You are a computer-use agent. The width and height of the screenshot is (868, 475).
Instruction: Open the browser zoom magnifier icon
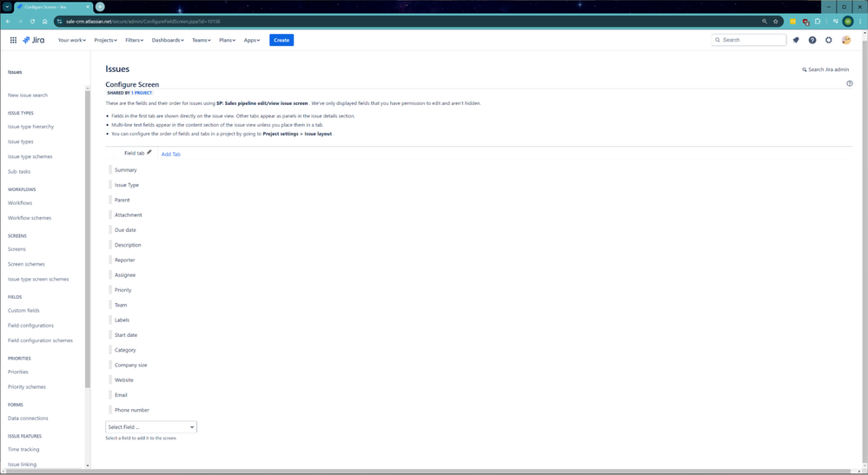765,22
